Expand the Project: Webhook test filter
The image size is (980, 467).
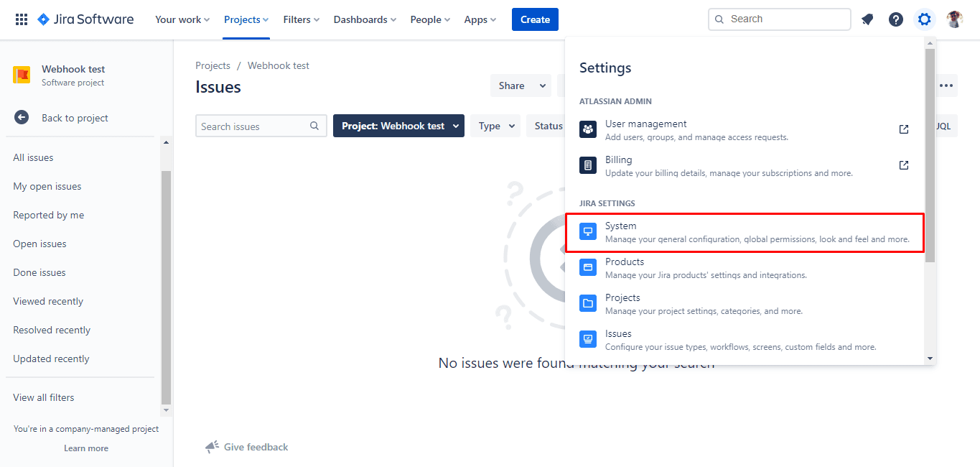(398, 126)
